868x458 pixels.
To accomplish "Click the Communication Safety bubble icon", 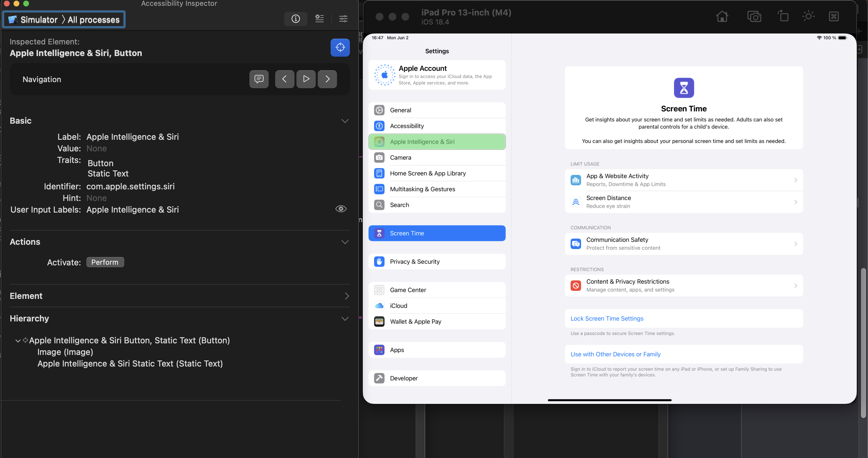I will (575, 244).
